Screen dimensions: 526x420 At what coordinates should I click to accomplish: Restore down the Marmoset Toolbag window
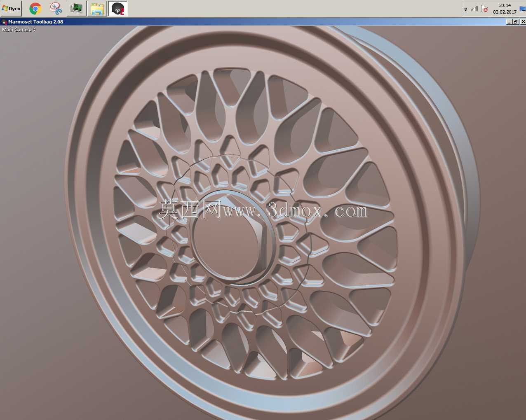[516, 22]
